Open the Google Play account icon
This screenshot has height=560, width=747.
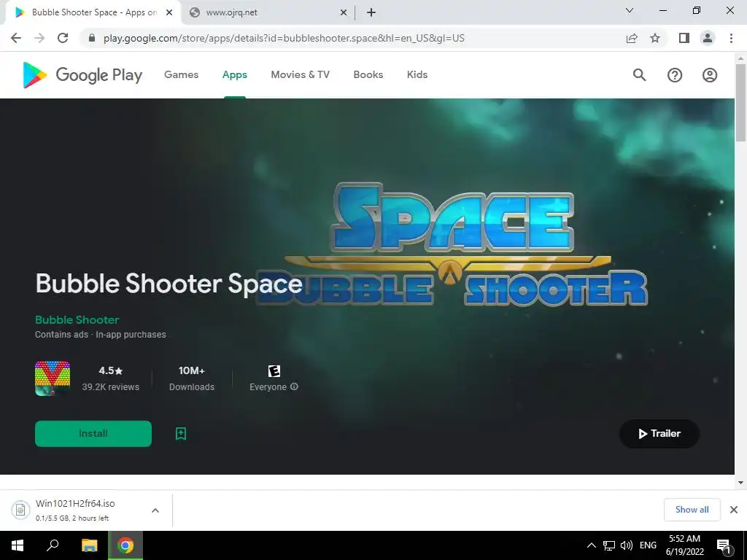click(709, 75)
